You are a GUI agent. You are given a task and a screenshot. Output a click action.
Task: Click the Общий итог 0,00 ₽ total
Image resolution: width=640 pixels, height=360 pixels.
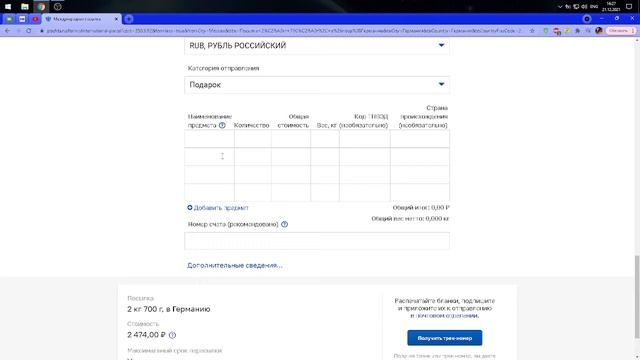click(x=421, y=208)
